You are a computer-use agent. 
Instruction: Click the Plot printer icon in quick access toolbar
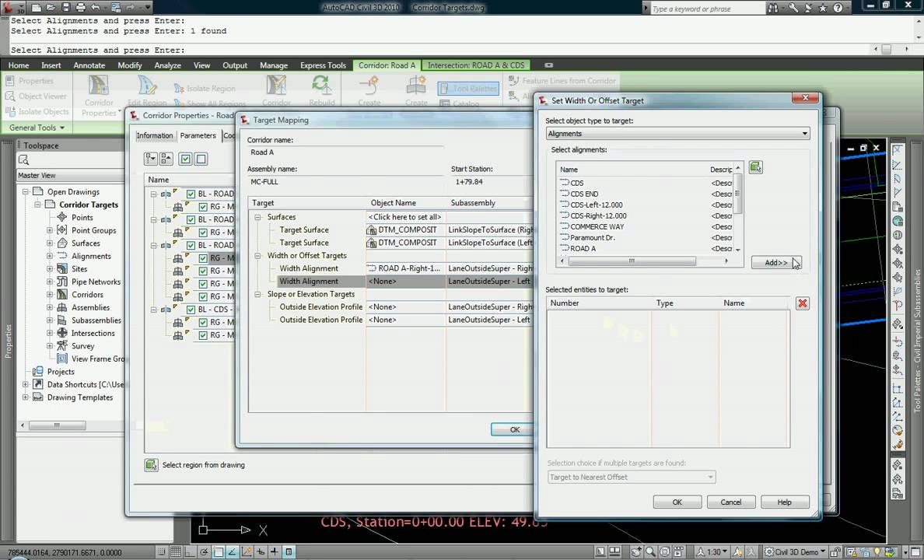[81, 8]
